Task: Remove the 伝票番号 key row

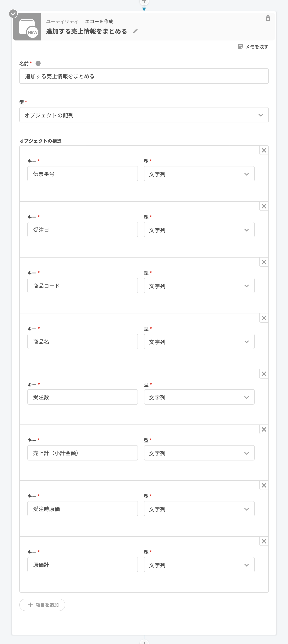Action: 264,150
